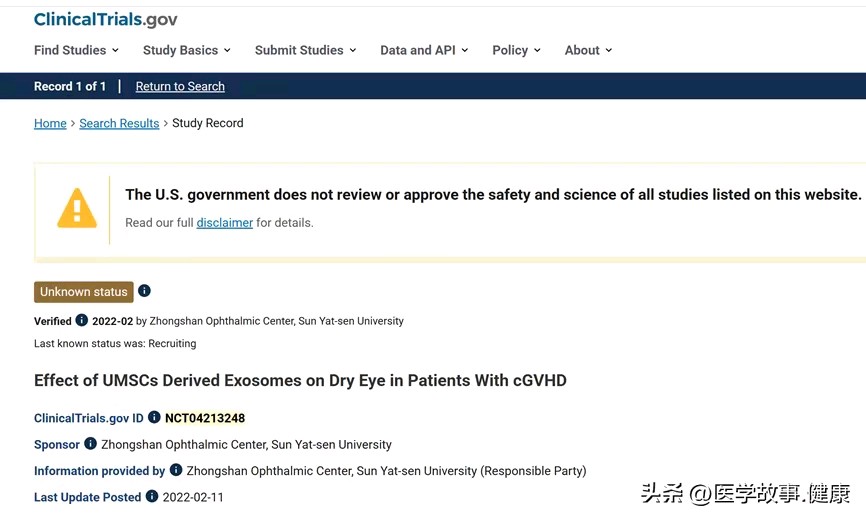Viewport: 866px width, 520px height.
Task: Open the Data and API dropdown
Action: coord(424,50)
